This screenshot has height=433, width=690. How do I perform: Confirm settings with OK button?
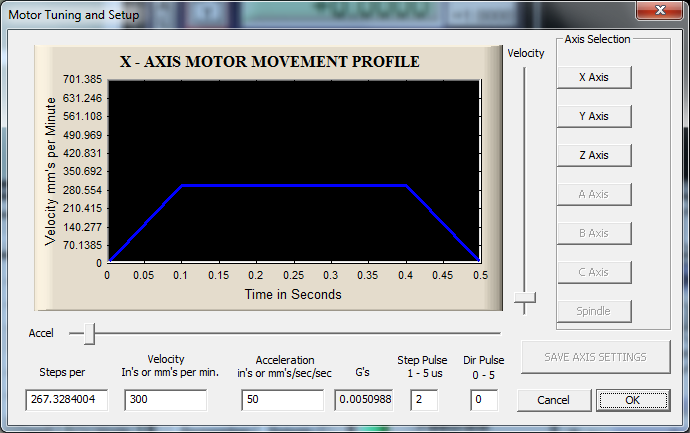point(633,400)
